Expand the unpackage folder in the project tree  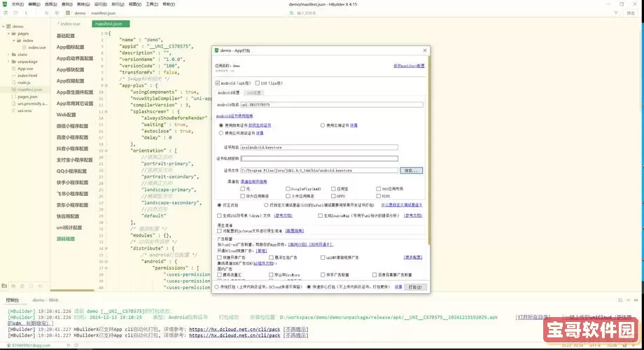coord(8,62)
